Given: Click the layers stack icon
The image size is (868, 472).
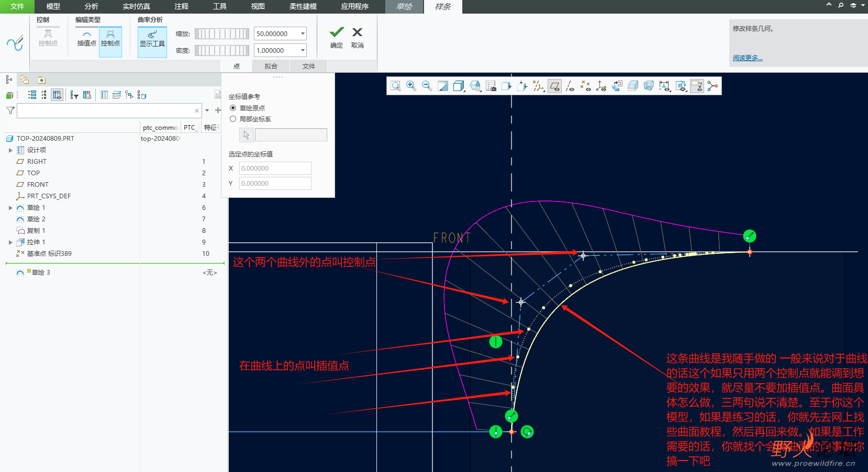Looking at the screenshot, I should pyautogui.click(x=117, y=95).
